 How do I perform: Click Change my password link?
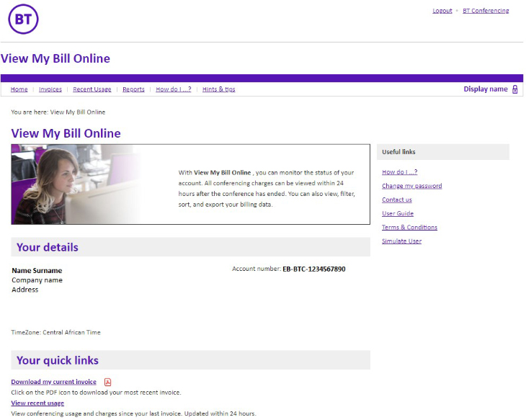click(411, 186)
